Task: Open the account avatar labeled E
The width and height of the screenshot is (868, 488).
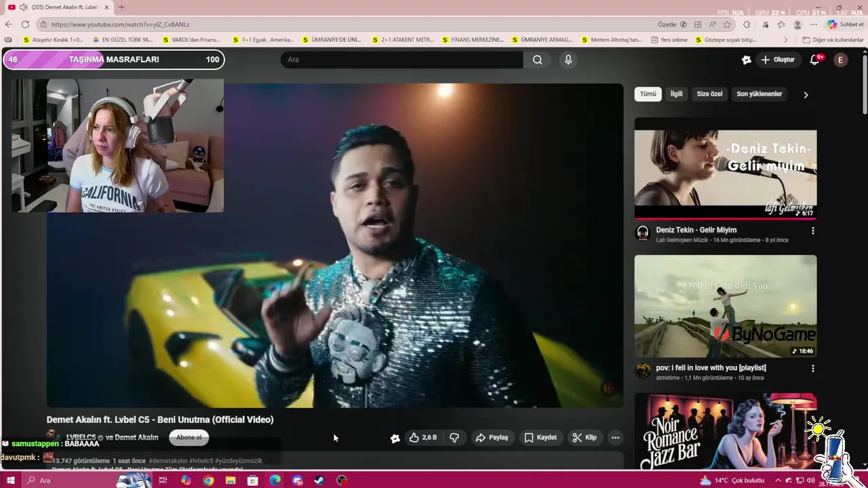Action: [x=840, y=60]
